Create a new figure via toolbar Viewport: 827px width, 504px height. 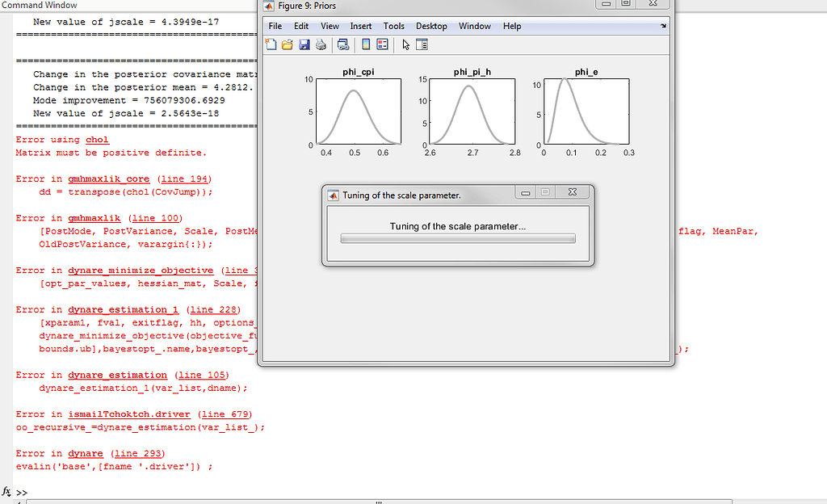(x=271, y=44)
